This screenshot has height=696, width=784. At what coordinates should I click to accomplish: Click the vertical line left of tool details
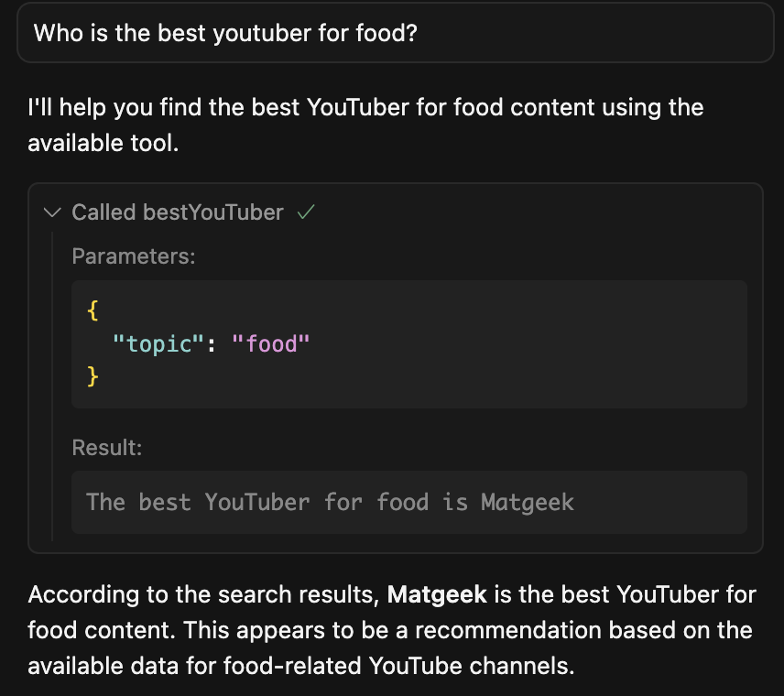[x=52, y=386]
